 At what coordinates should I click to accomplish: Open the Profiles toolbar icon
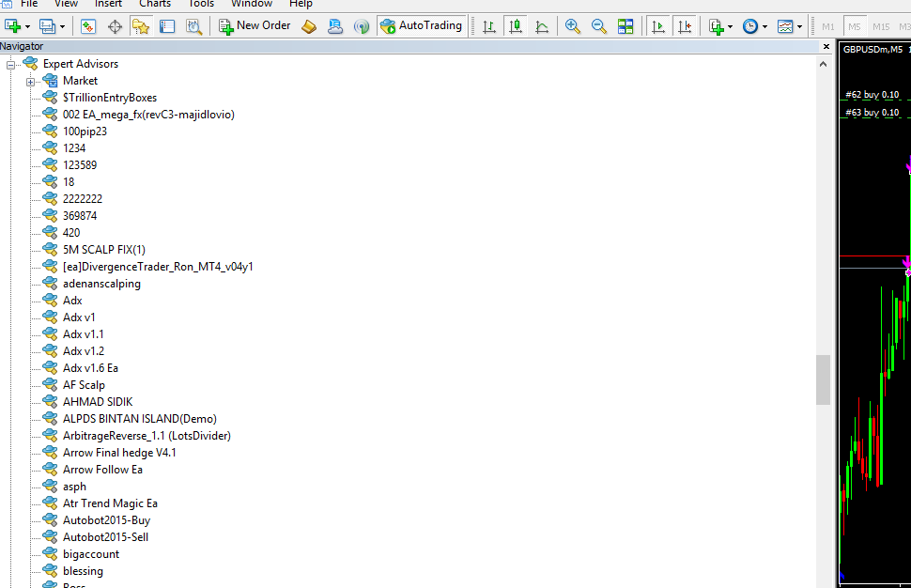coord(47,26)
